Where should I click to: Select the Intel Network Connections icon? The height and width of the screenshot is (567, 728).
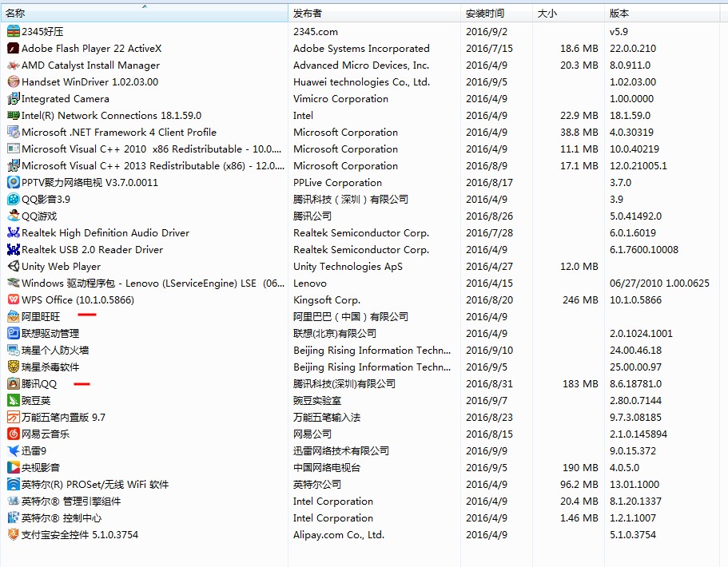[x=14, y=115]
